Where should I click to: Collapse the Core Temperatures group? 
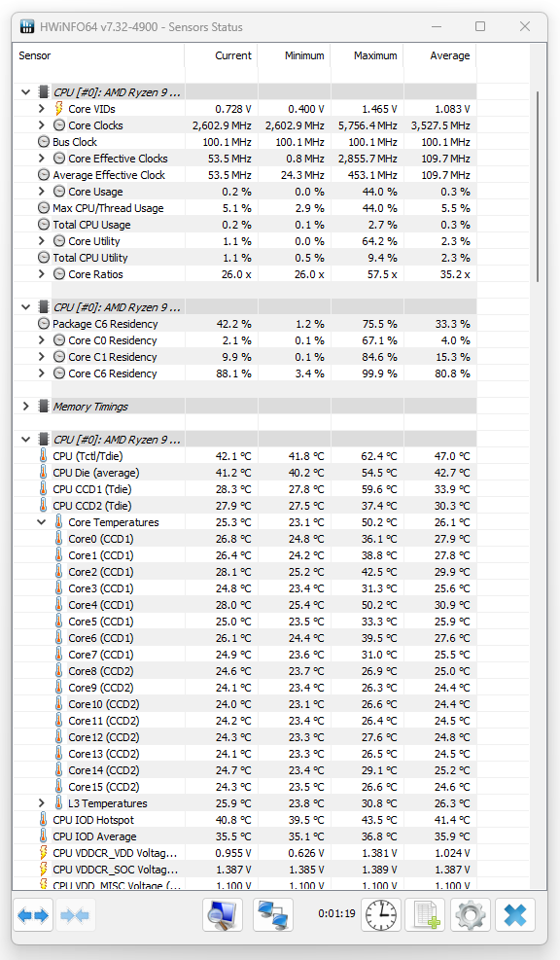42,521
